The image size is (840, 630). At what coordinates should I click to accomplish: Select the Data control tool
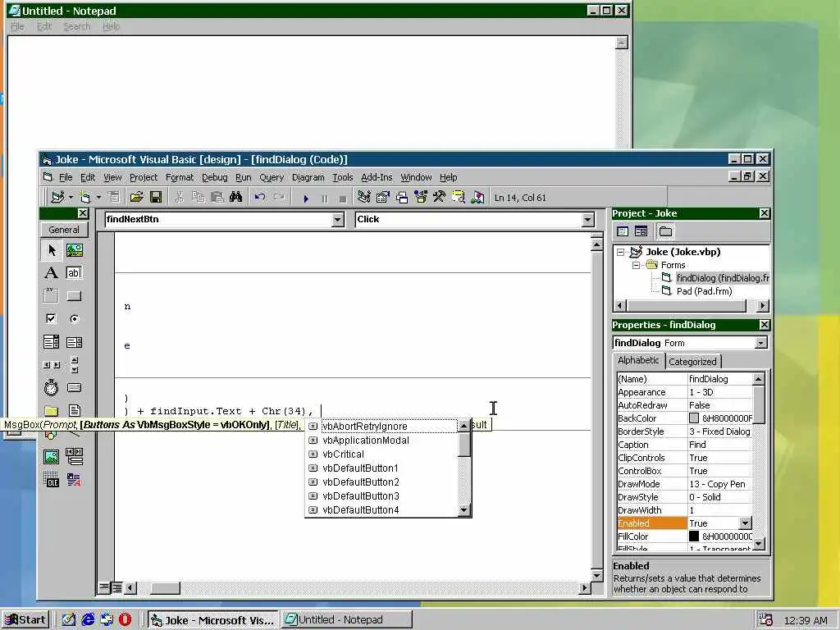[x=75, y=456]
